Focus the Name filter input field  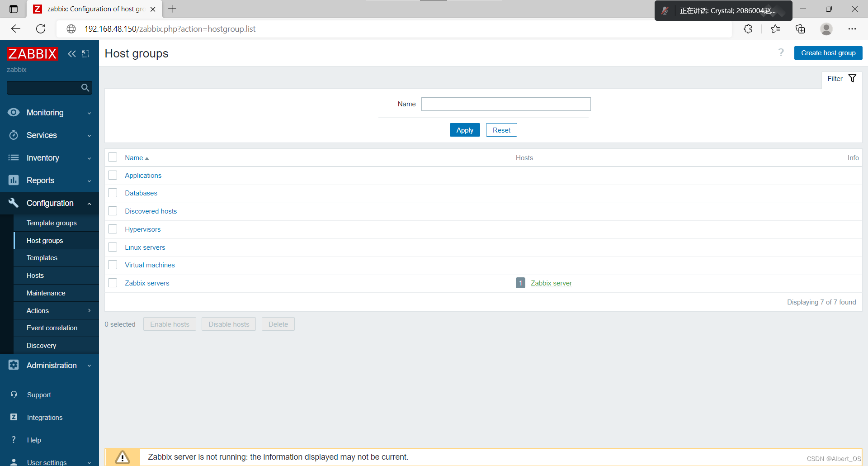(x=506, y=104)
